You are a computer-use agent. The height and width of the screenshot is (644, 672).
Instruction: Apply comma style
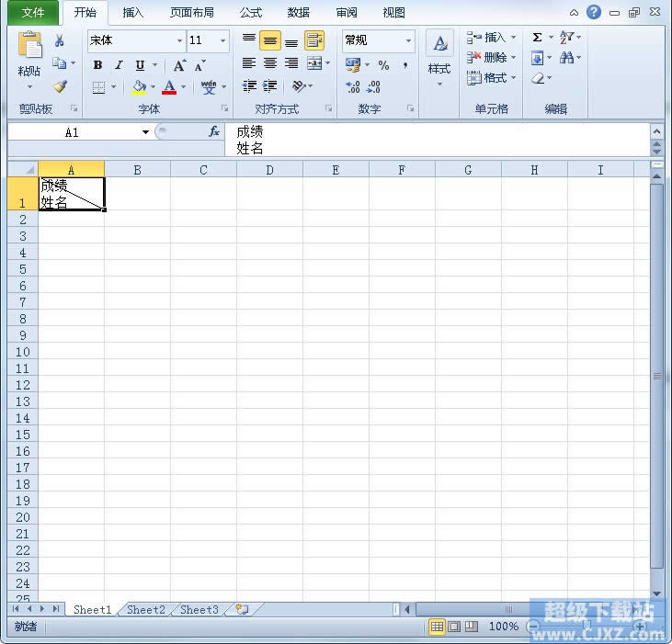[x=405, y=65]
